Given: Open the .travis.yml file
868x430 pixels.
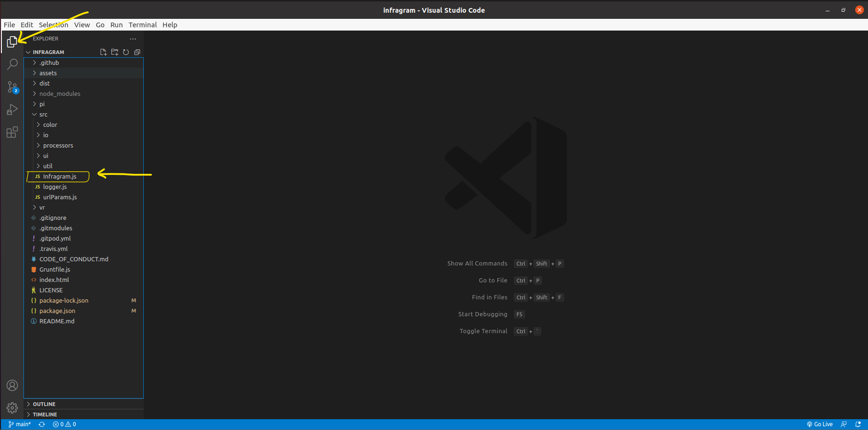Looking at the screenshot, I should pyautogui.click(x=84, y=249).
